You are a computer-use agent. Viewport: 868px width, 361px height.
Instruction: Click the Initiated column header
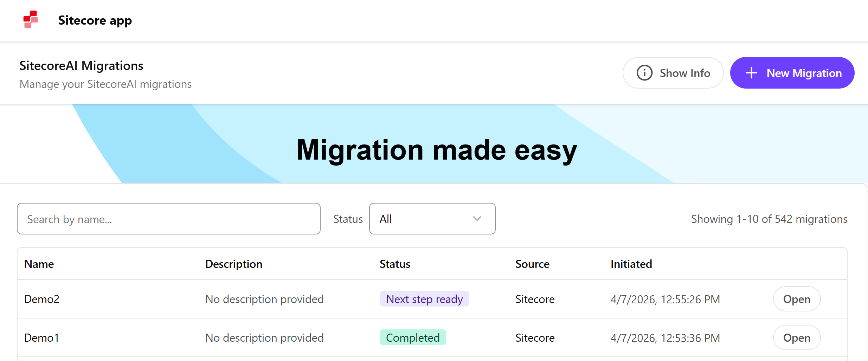coord(631,264)
